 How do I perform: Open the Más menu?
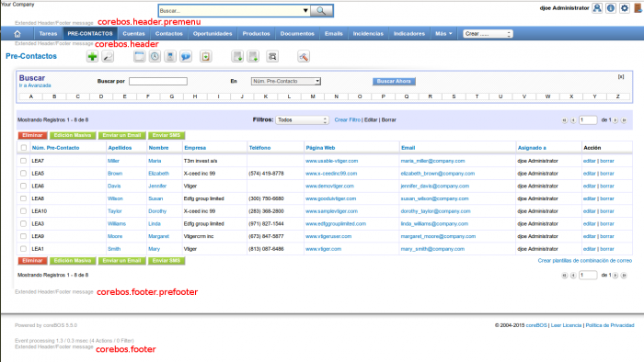pos(443,34)
